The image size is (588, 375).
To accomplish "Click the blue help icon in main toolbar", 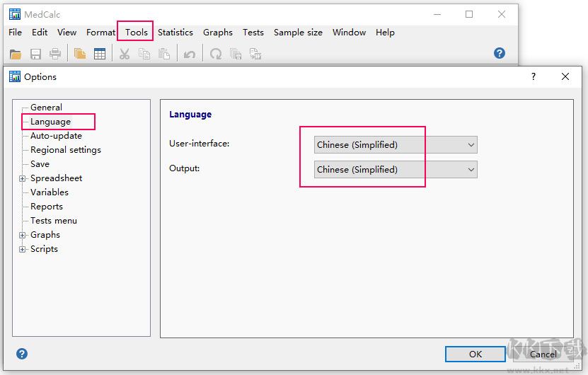I will 500,53.
